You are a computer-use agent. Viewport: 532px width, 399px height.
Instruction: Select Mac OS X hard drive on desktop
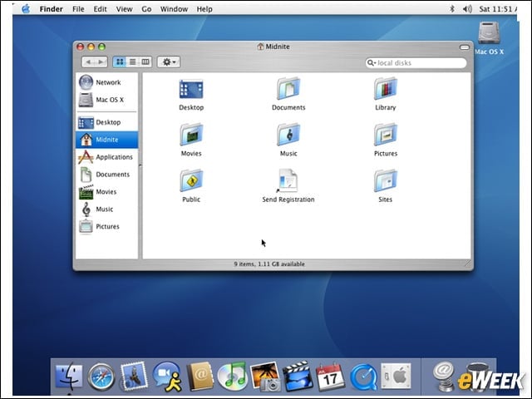click(489, 37)
